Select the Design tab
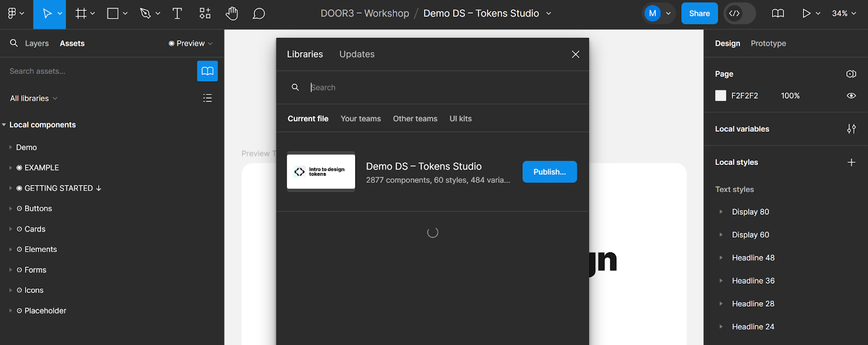The width and height of the screenshot is (868, 345). pyautogui.click(x=727, y=43)
